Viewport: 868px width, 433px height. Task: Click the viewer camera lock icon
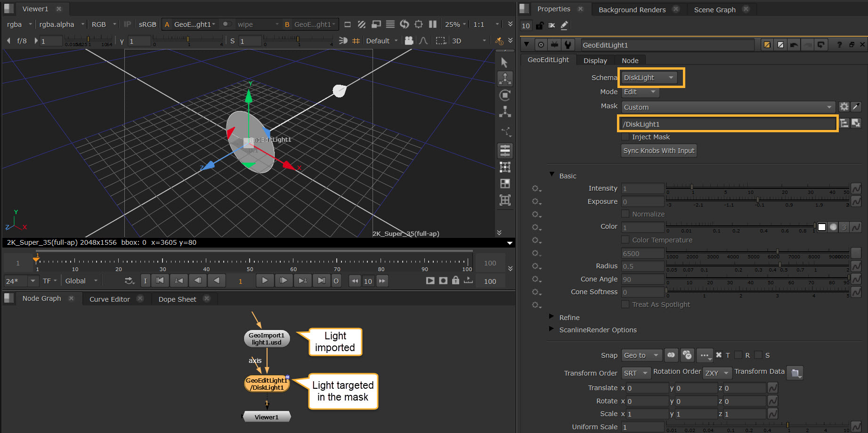pyautogui.click(x=409, y=41)
